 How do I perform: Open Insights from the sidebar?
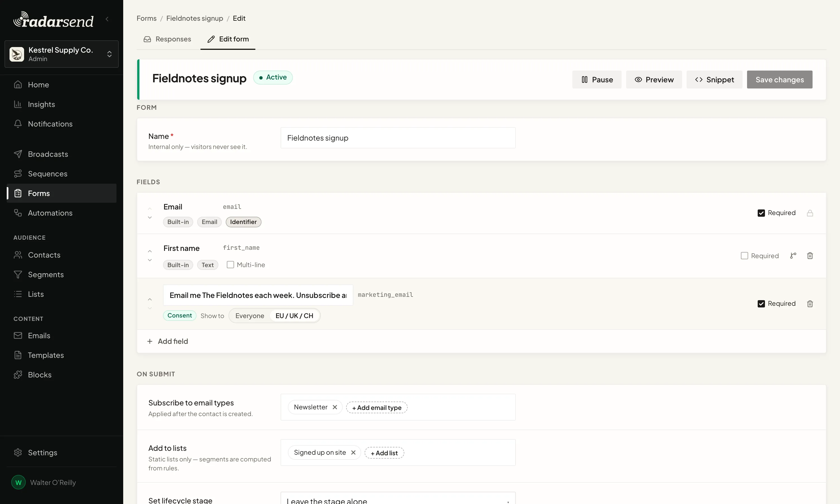tap(61, 104)
